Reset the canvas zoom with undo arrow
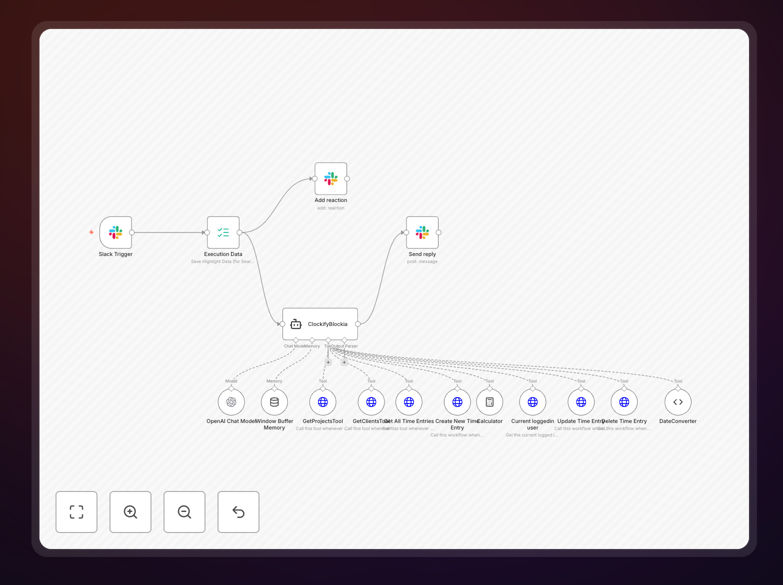The height and width of the screenshot is (585, 783). [238, 512]
